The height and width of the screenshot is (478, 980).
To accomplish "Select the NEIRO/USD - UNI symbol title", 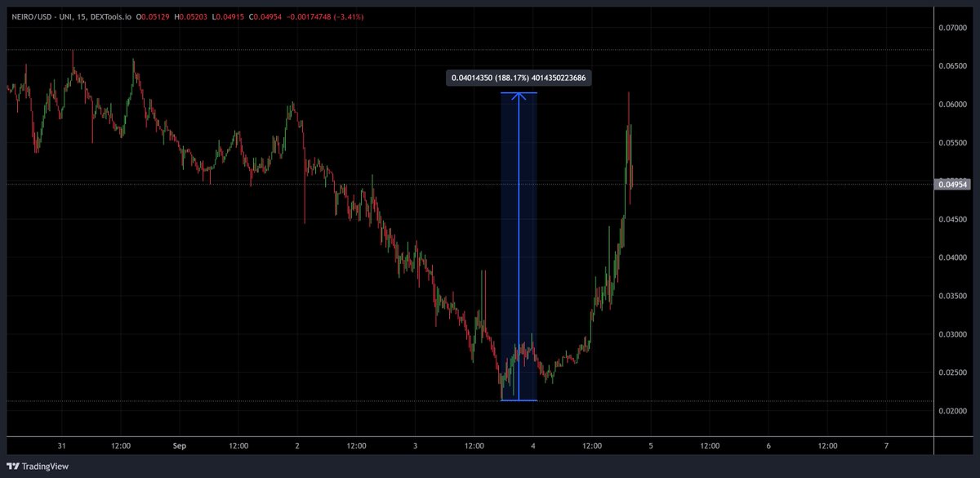I will pos(41,16).
